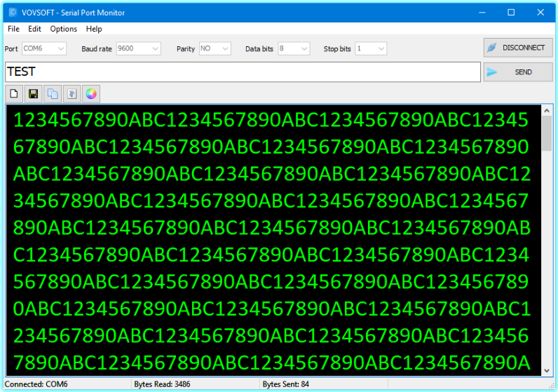Open the Edit menu
The width and height of the screenshot is (558, 392).
tap(35, 29)
